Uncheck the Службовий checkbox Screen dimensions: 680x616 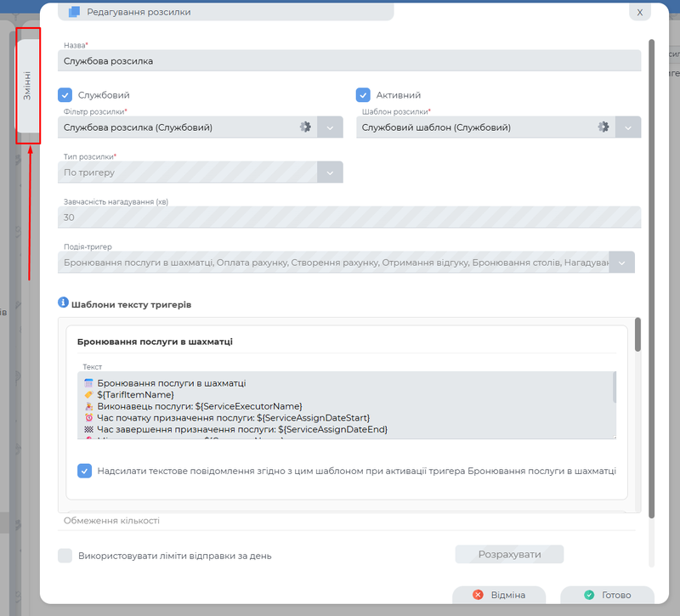tap(65, 94)
